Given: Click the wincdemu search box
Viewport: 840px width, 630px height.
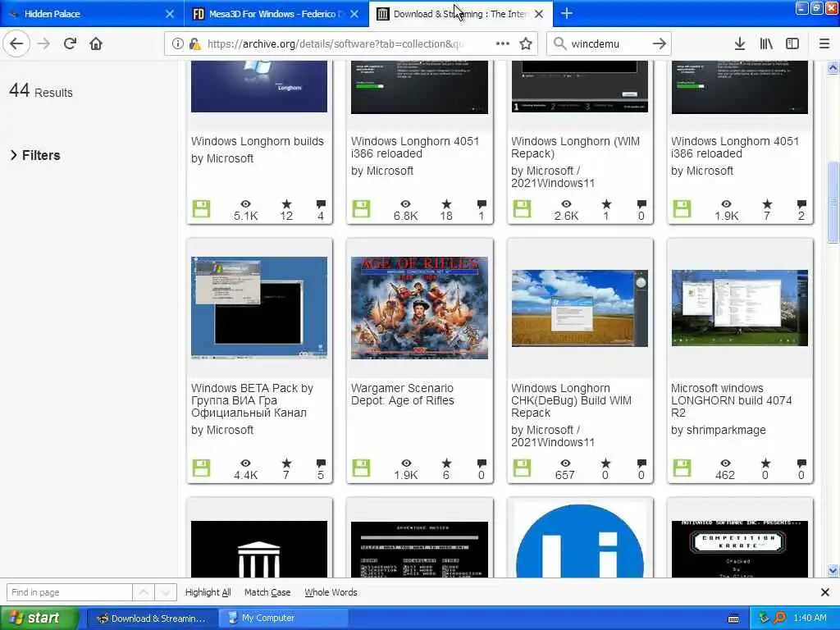Looking at the screenshot, I should coord(608,44).
